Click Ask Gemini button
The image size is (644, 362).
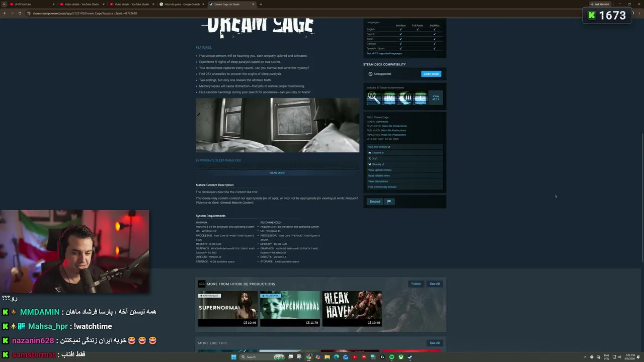[600, 4]
